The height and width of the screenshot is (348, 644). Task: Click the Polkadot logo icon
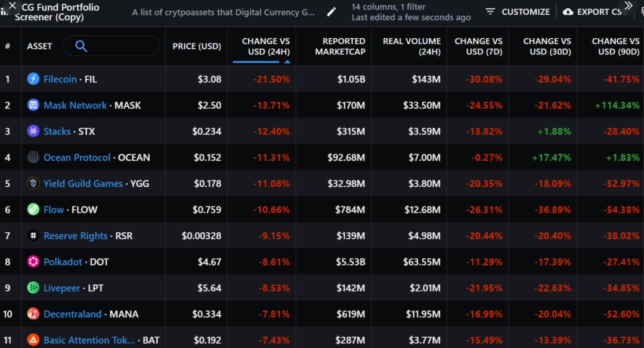point(33,261)
